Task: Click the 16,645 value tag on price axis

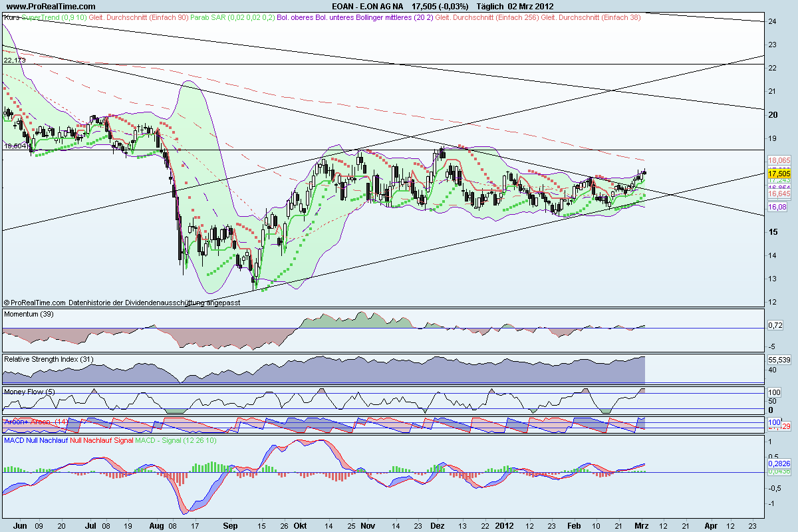Action: pyautogui.click(x=778, y=194)
